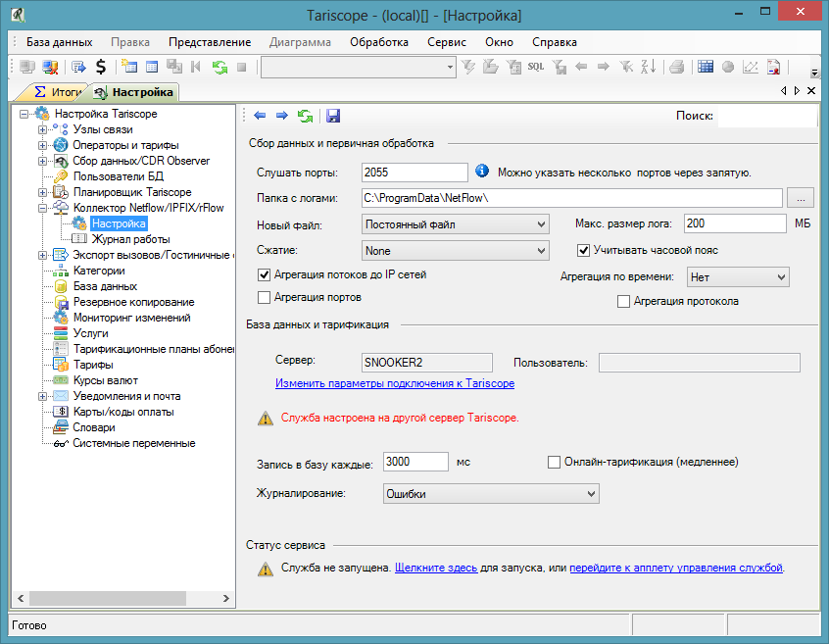Click the blue back arrow in settings panel
829x644 pixels.
260,116
